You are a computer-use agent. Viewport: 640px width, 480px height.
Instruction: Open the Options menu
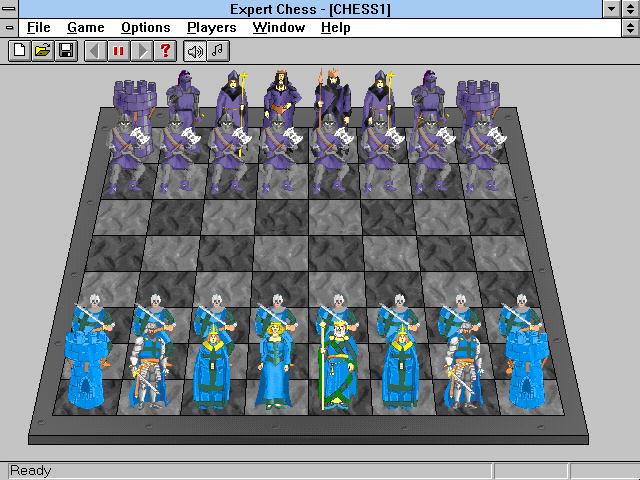tap(146, 28)
